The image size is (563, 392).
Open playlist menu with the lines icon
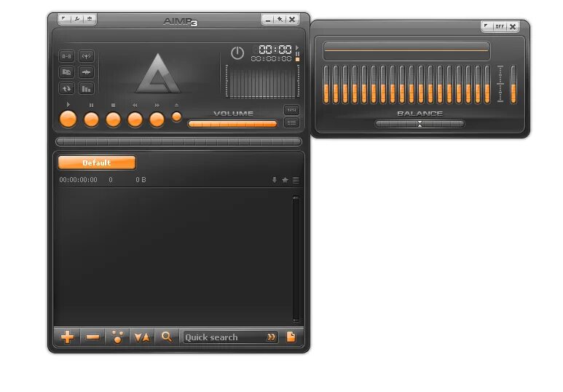tap(296, 180)
